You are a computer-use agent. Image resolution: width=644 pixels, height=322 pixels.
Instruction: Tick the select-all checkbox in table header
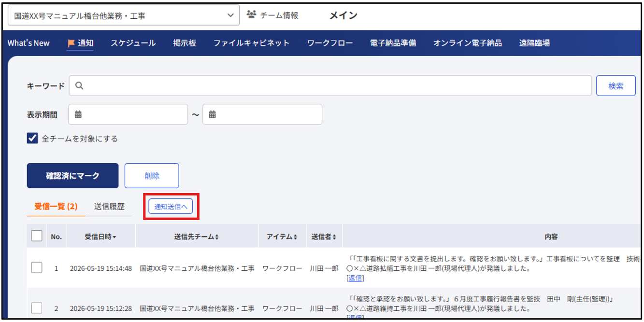point(37,236)
